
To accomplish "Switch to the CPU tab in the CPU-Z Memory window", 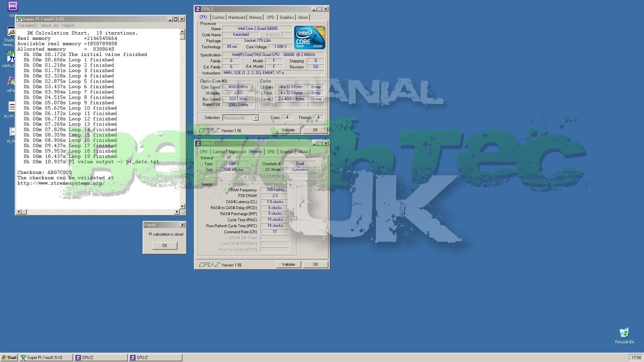I will [x=204, y=152].
